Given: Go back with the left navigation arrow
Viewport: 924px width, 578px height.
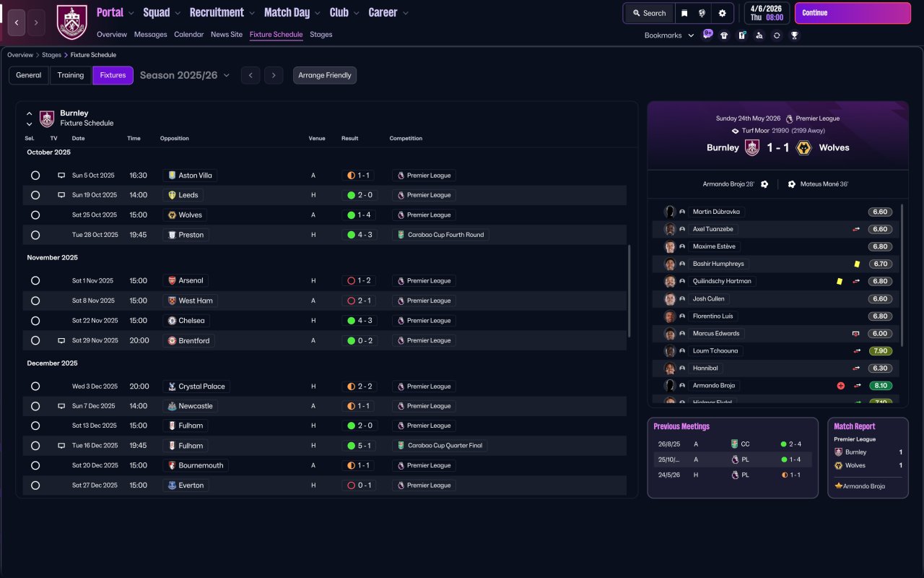Looking at the screenshot, I should point(17,22).
